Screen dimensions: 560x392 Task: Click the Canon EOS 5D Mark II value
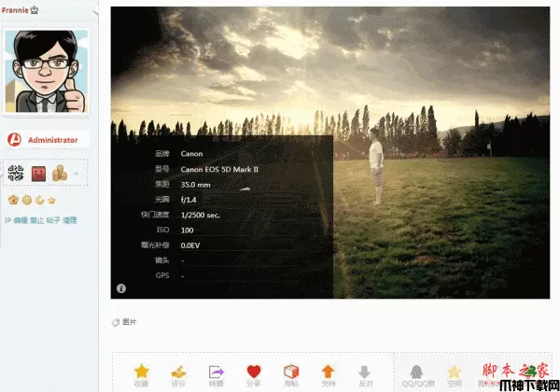pyautogui.click(x=219, y=169)
